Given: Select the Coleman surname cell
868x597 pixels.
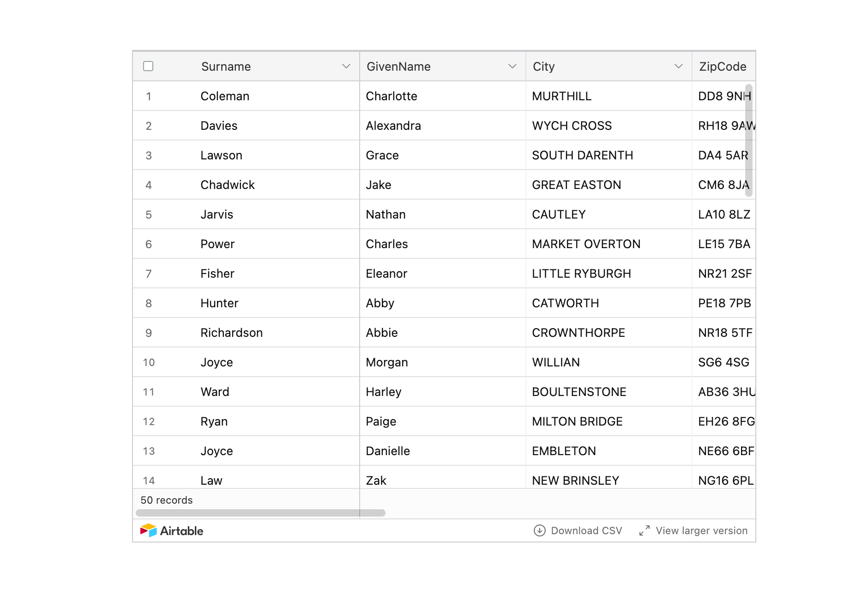Looking at the screenshot, I should (x=225, y=96).
